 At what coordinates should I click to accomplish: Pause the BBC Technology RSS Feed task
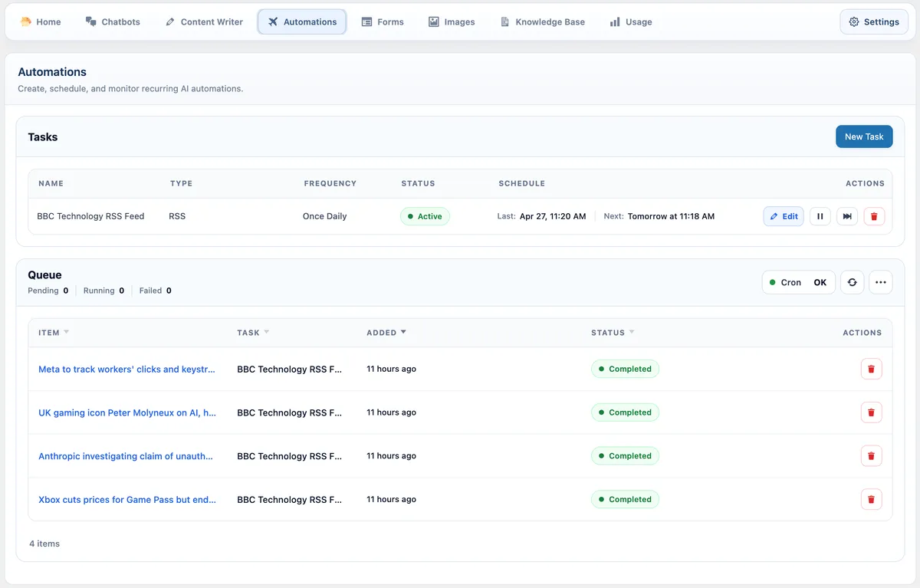coord(820,216)
